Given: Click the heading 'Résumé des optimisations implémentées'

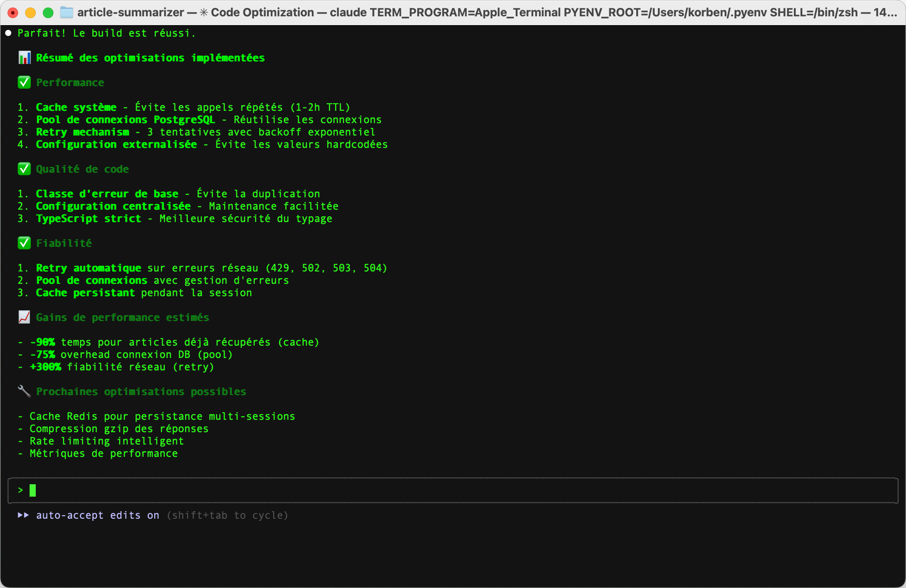Looking at the screenshot, I should tap(151, 58).
